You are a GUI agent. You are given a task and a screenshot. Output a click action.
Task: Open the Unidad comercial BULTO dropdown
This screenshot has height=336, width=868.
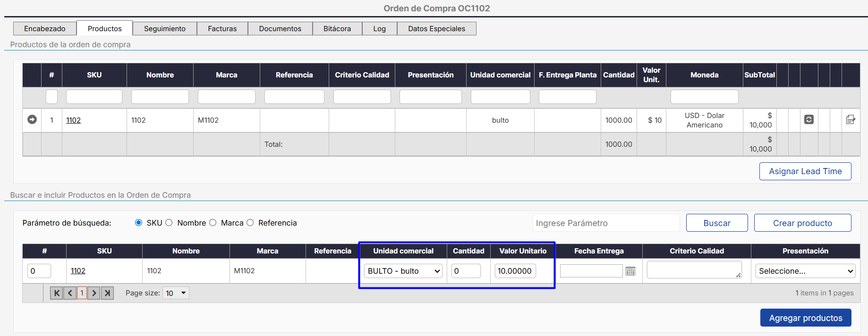[403, 271]
